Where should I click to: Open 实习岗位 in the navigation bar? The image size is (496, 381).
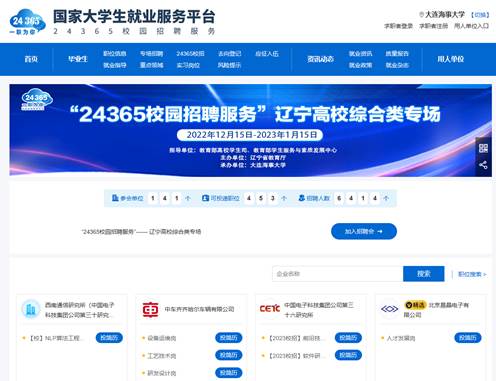coord(188,65)
